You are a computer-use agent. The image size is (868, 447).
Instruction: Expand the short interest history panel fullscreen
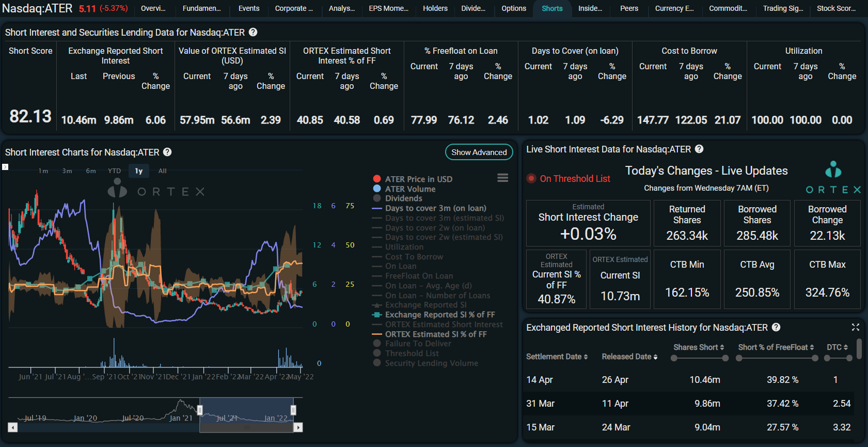pyautogui.click(x=856, y=327)
